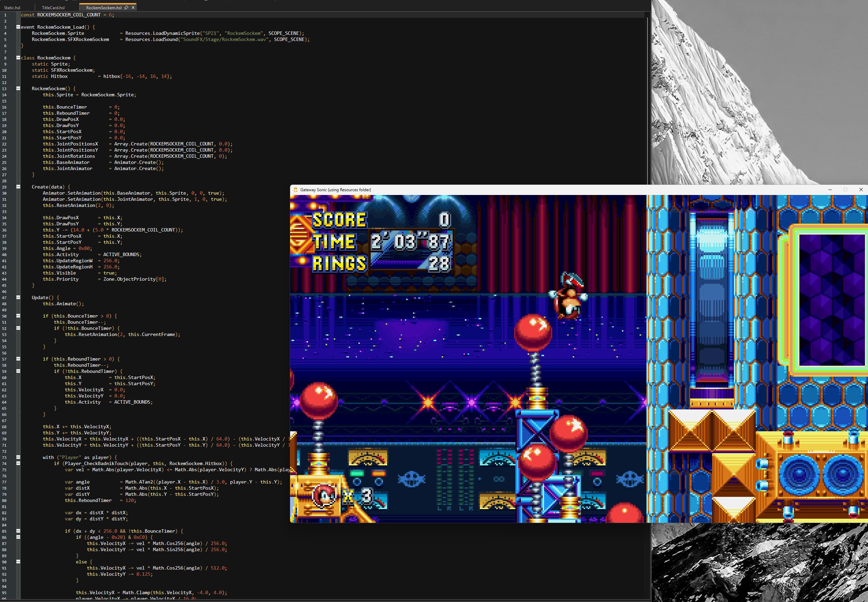Pin the RockemSockem.hsl tab
Viewport: 868px width, 602px height.
[x=126, y=8]
